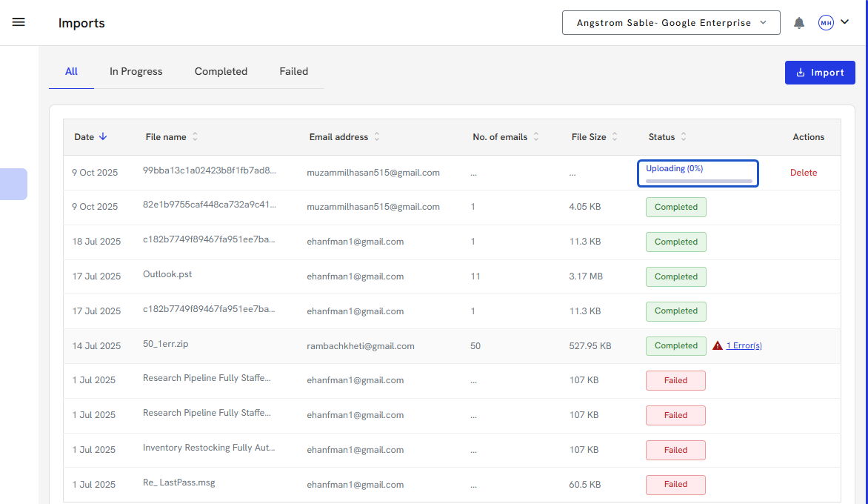Screen dimensions: 868x504
Task: Sort table by Email address
Action: click(x=376, y=136)
